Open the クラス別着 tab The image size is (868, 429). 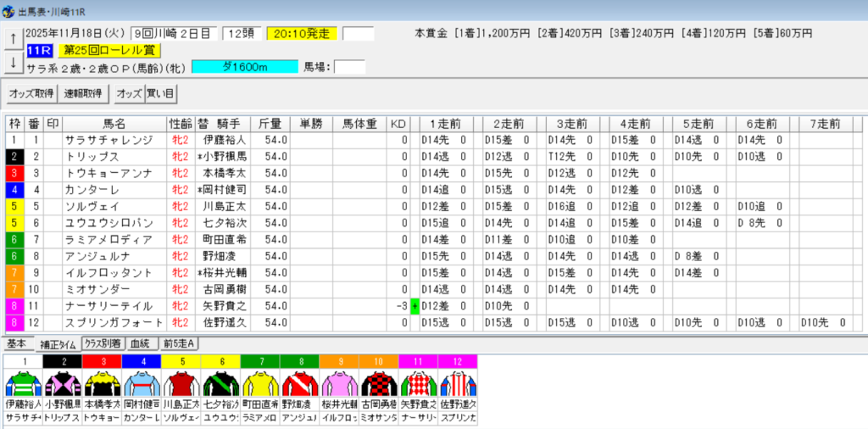[x=103, y=343]
